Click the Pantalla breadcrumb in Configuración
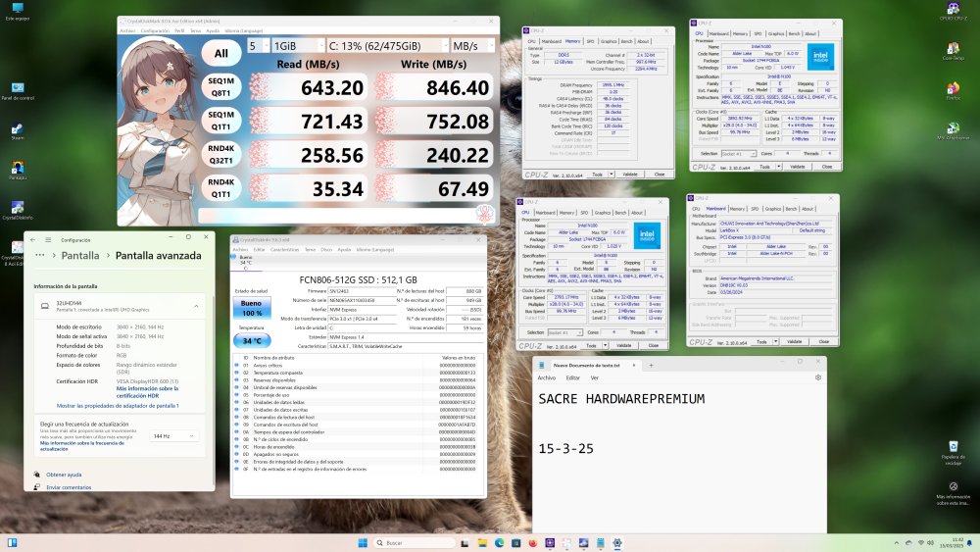 point(80,255)
